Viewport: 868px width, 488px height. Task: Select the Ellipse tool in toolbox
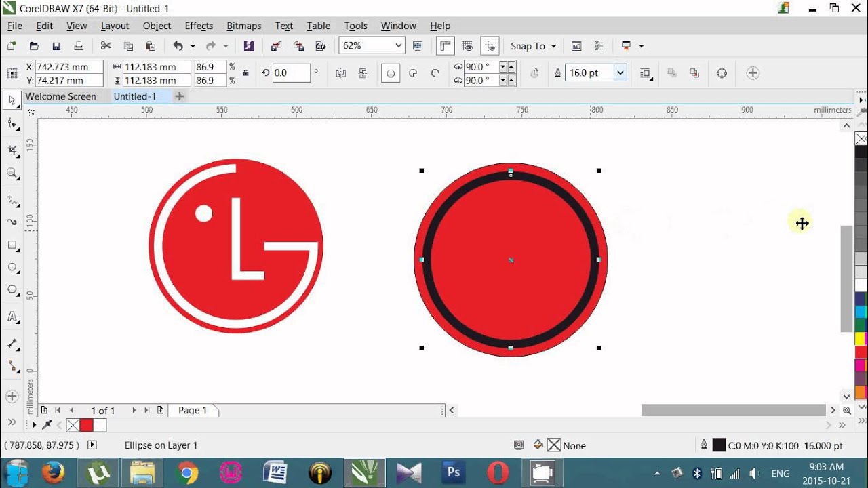(12, 267)
